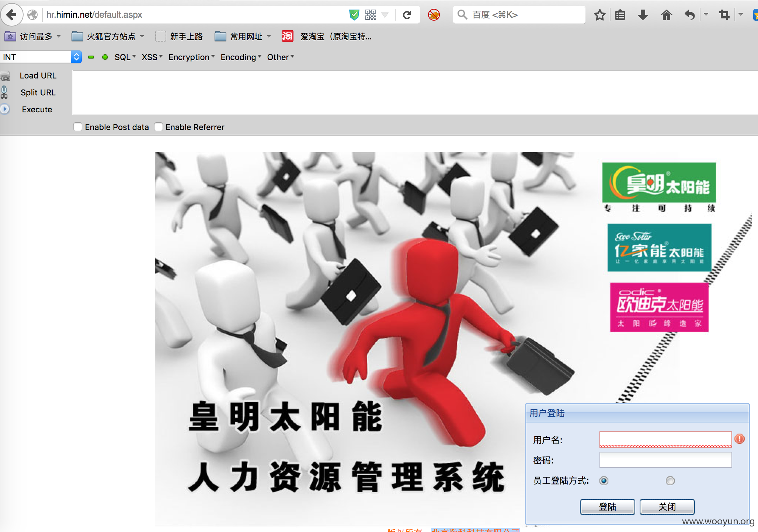The image size is (758, 532).
Task: Click the red validation error icon
Action: click(x=740, y=439)
